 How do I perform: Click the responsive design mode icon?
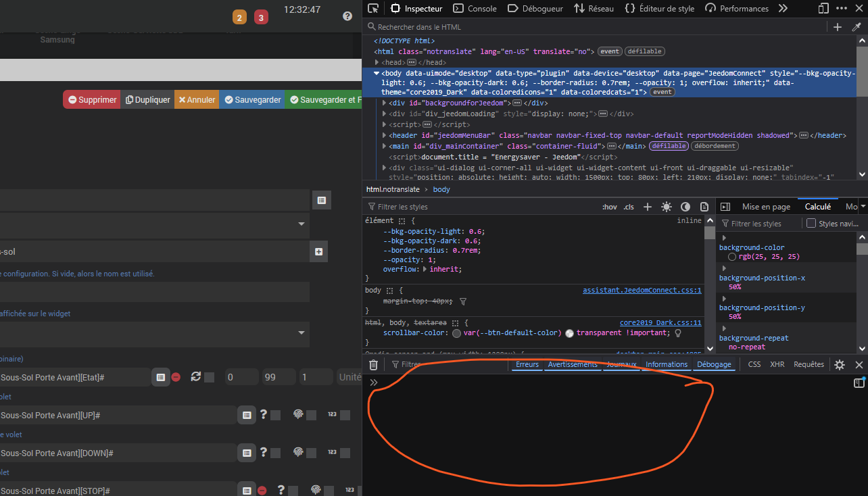coord(823,9)
